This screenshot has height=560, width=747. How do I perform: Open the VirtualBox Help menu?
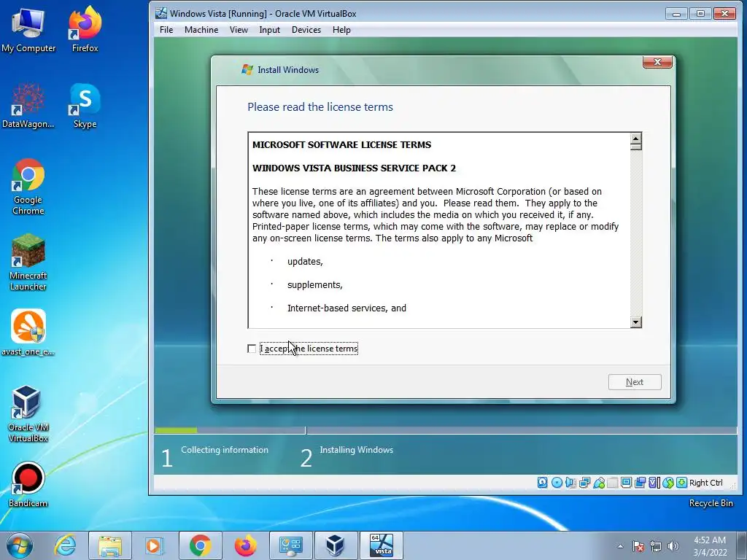[x=341, y=30]
